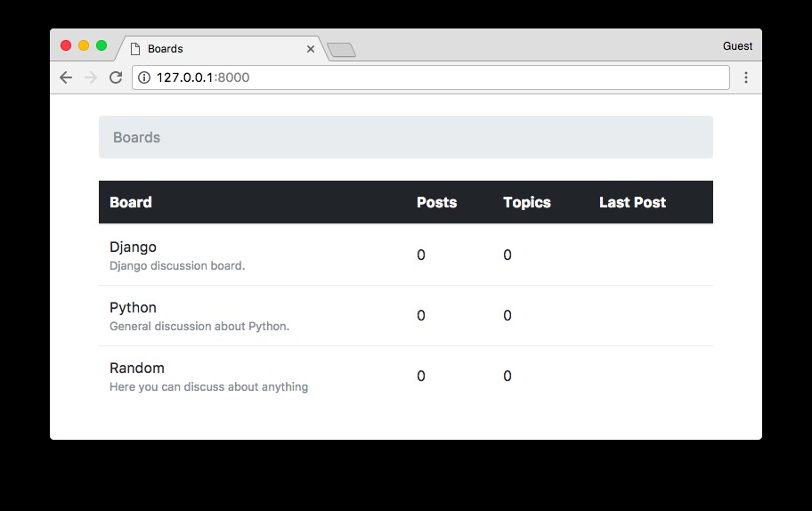Image resolution: width=812 pixels, height=511 pixels.
Task: Click the Last Post column header
Action: point(632,202)
